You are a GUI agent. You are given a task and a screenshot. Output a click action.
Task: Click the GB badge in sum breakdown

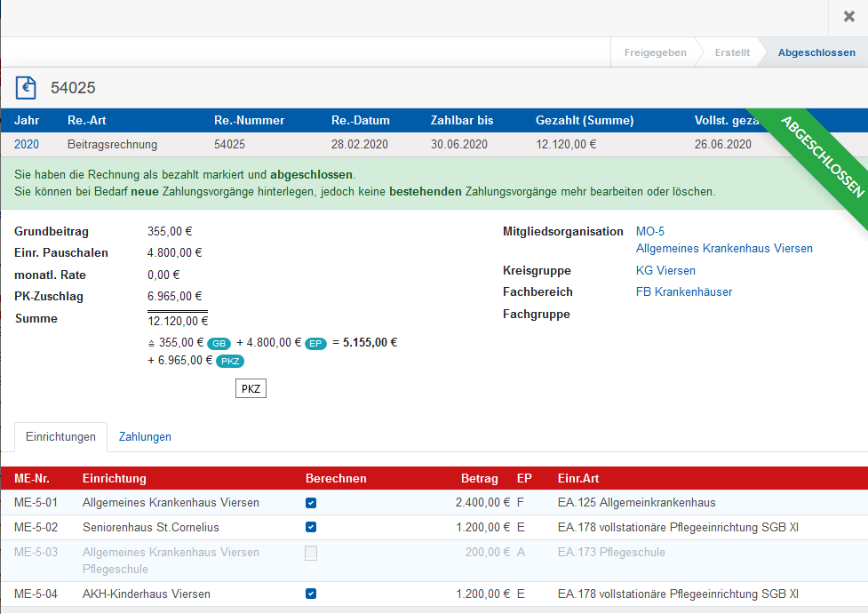point(219,343)
